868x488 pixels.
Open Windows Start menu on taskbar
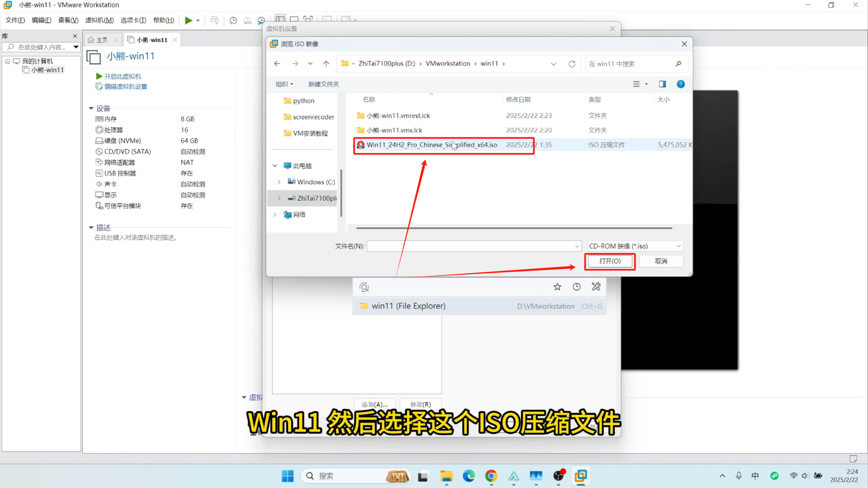[x=288, y=476]
